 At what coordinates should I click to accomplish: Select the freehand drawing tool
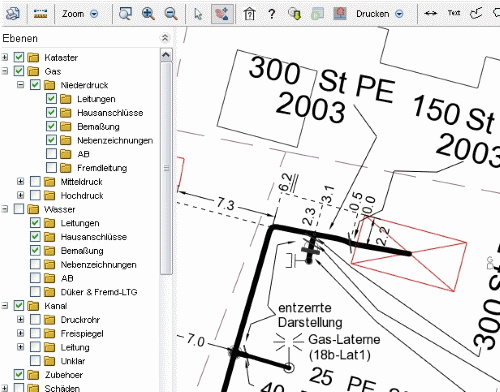point(476,13)
